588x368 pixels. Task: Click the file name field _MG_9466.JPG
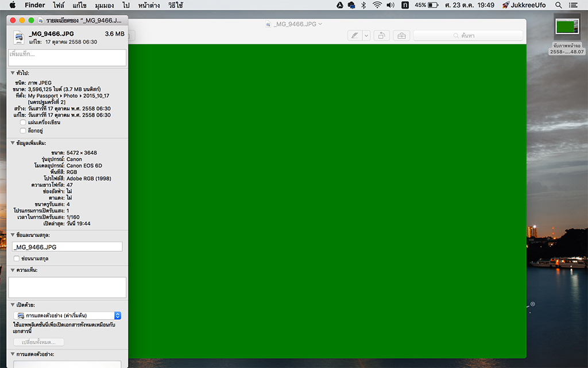pyautogui.click(x=67, y=247)
